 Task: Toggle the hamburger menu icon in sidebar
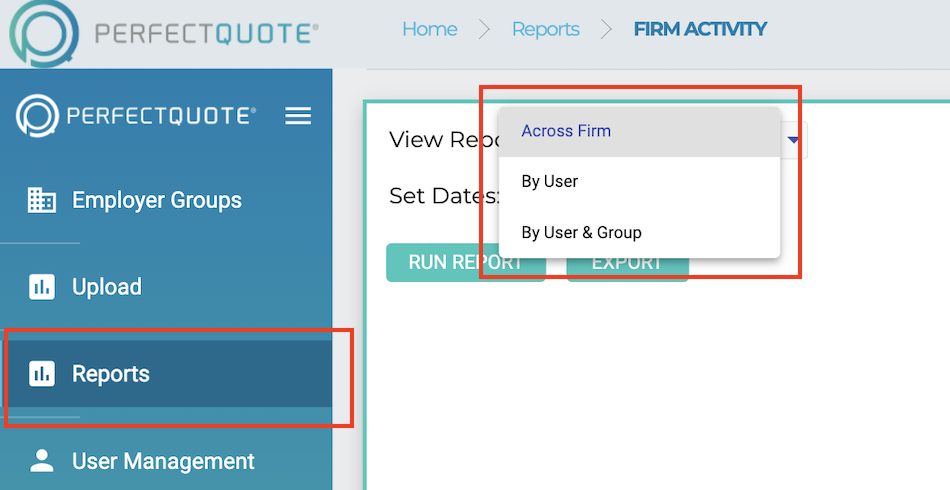(x=298, y=116)
